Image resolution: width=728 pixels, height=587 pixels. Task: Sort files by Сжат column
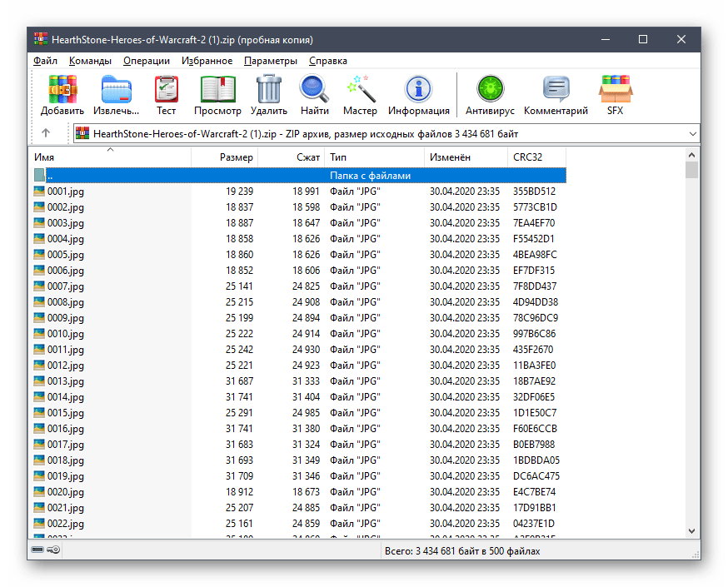point(291,157)
